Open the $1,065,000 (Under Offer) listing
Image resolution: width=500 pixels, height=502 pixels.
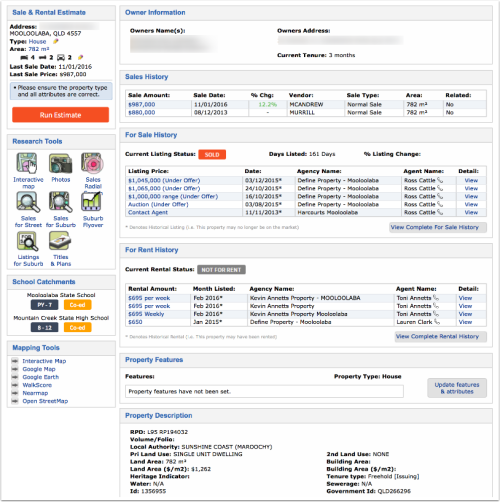(x=164, y=188)
